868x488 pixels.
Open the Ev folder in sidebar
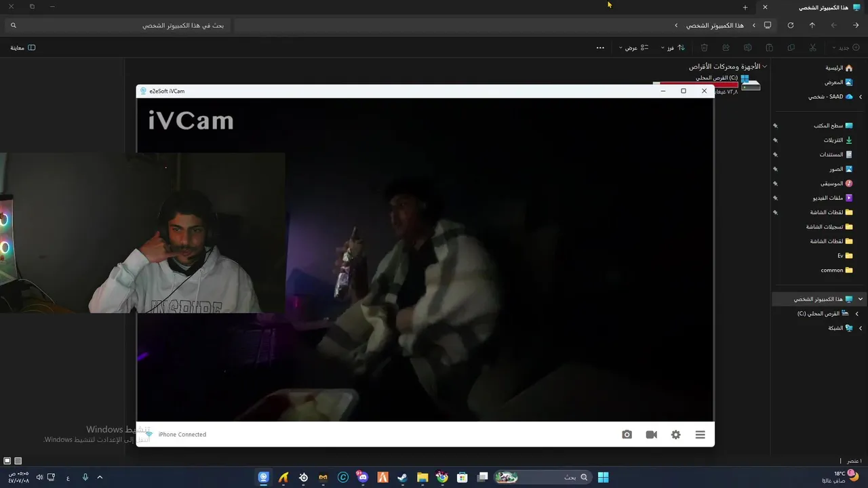tap(845, 256)
